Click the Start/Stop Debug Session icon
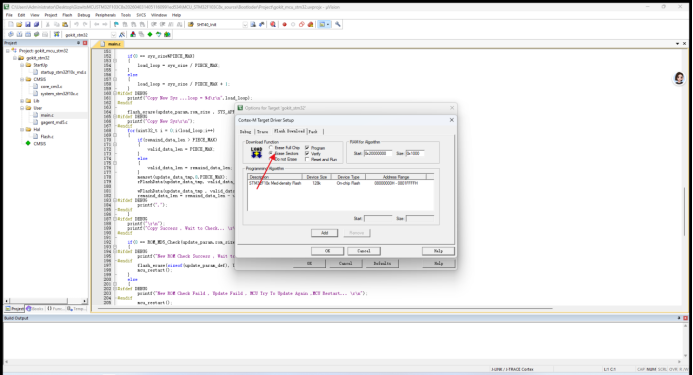Image resolution: width=693 pixels, height=375 pixels. (273, 24)
